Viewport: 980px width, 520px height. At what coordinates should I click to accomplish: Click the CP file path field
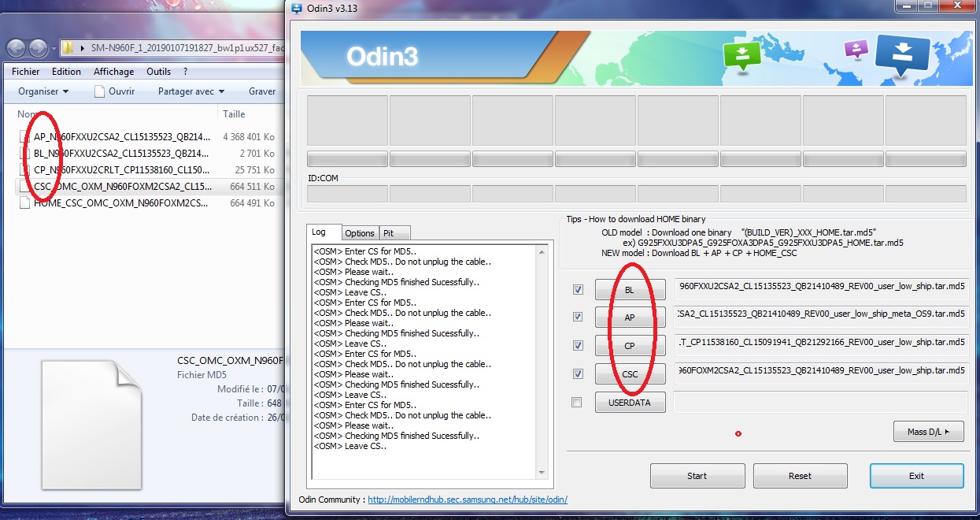click(x=820, y=344)
